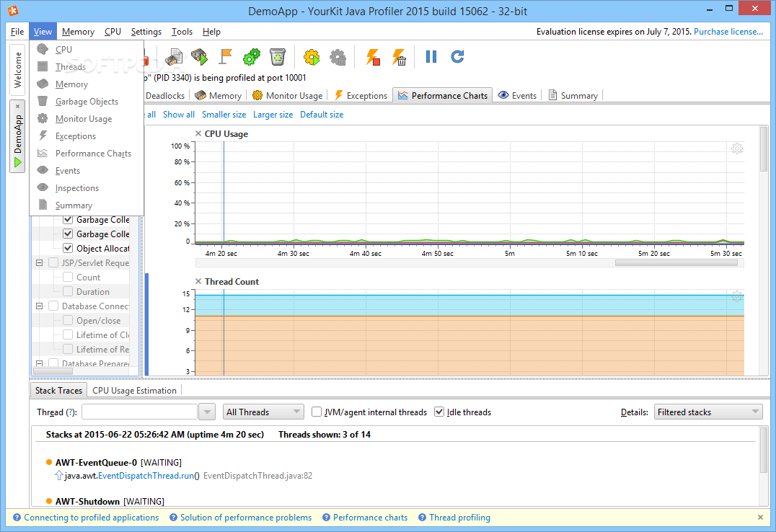776x532 pixels.
Task: Click the gray gear with trash can icon
Action: pyautogui.click(x=338, y=57)
